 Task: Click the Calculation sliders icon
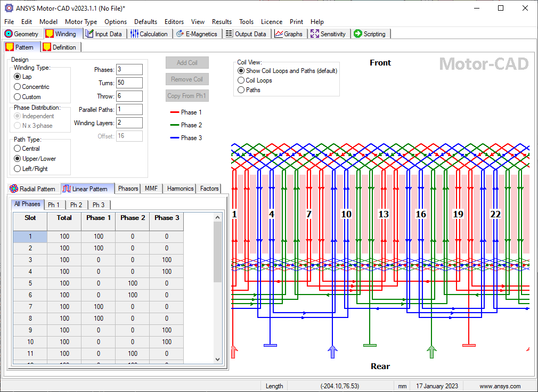pyautogui.click(x=134, y=34)
